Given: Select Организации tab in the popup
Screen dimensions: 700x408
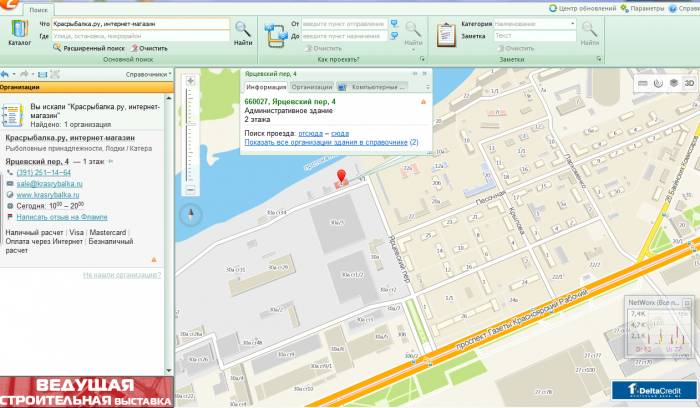Looking at the screenshot, I should 312,87.
